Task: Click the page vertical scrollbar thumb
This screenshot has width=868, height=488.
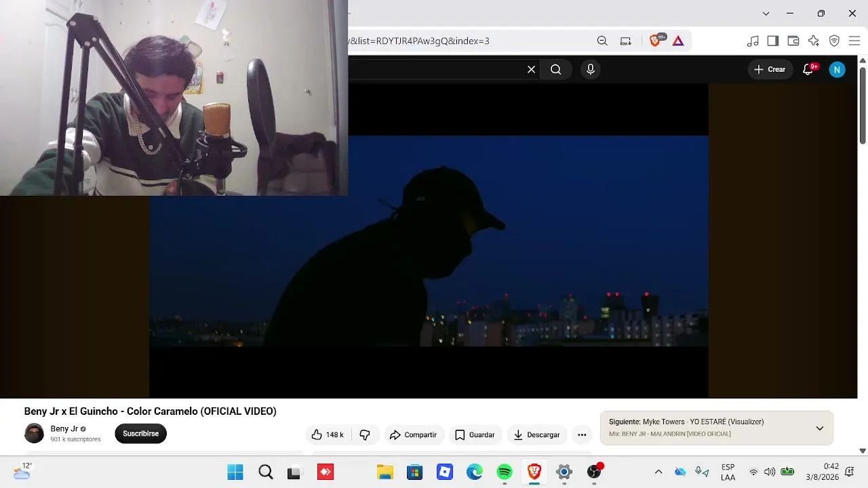Action: coord(863,105)
